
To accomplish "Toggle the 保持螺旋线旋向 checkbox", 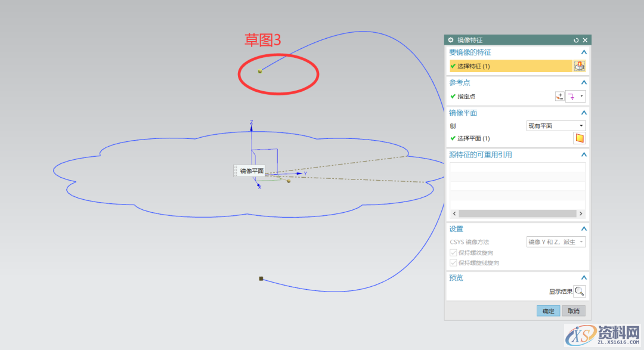I will point(453,262).
